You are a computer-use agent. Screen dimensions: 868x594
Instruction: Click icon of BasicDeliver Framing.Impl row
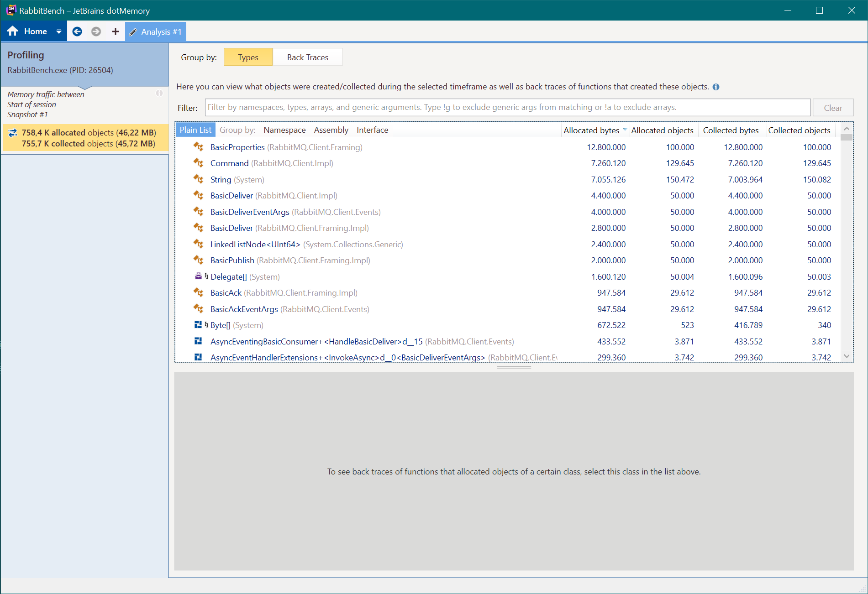(x=198, y=228)
